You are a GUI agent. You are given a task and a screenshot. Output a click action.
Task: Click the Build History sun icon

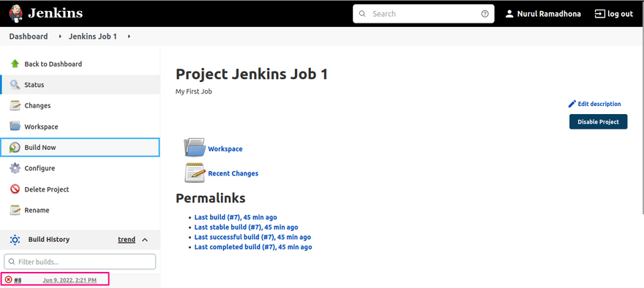15,240
